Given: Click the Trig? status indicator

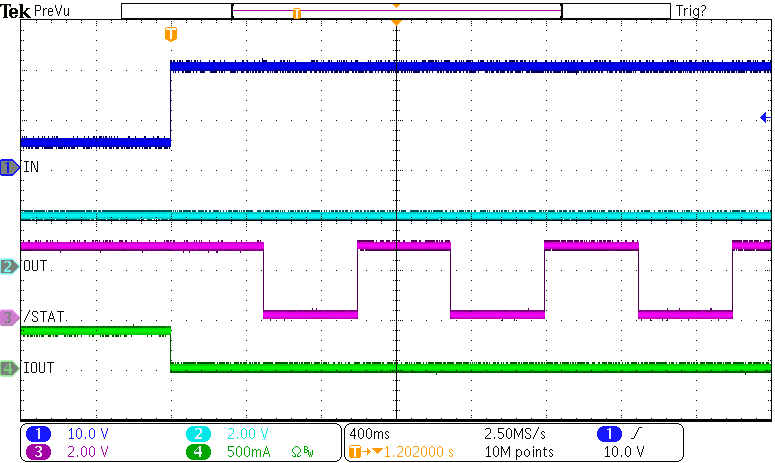Looking at the screenshot, I should tap(691, 11).
